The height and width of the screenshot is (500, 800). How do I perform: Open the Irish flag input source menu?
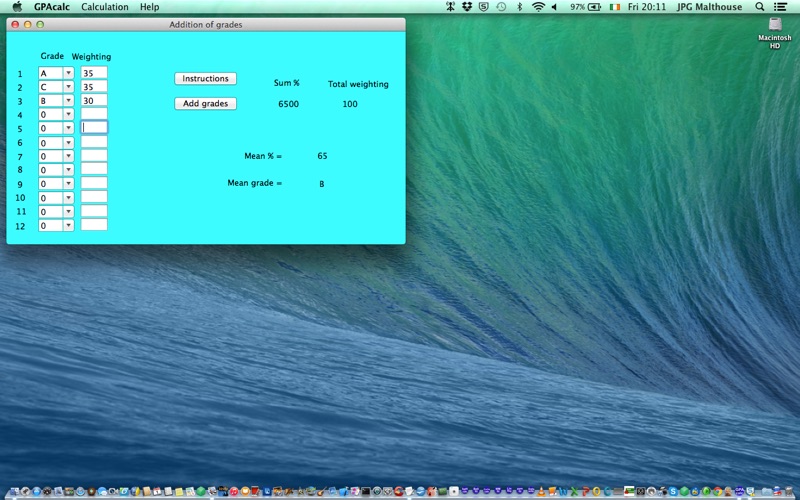click(x=615, y=7)
